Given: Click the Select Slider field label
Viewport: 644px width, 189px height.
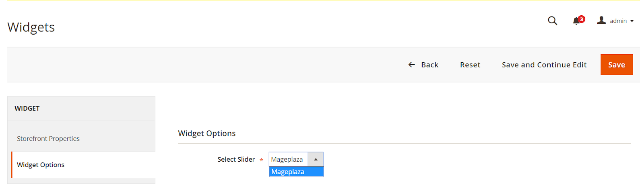Looking at the screenshot, I should point(236,160).
